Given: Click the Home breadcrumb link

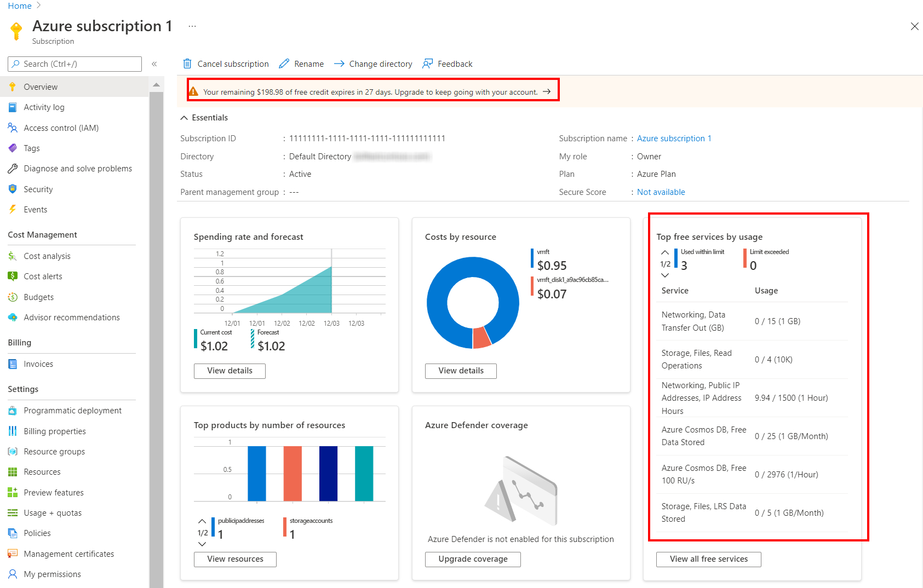Looking at the screenshot, I should (x=20, y=6).
